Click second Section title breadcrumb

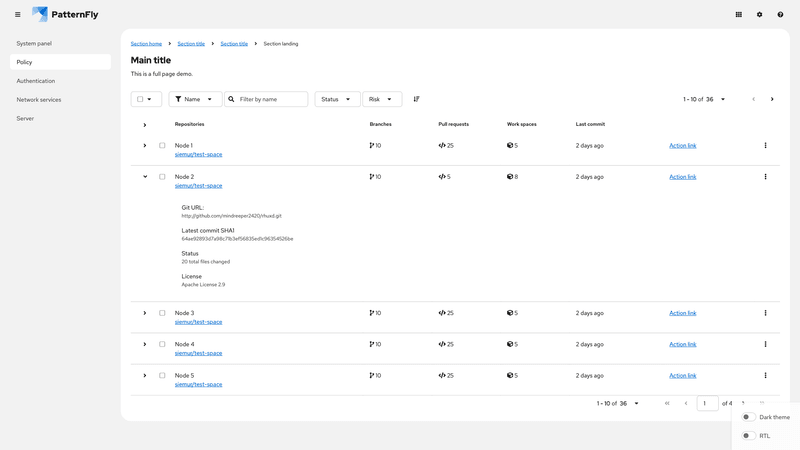point(234,44)
